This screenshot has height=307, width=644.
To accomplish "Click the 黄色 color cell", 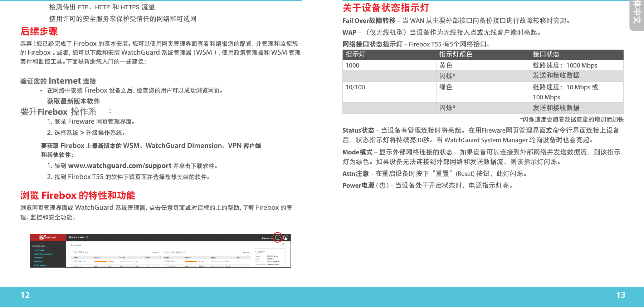I will (x=483, y=65).
